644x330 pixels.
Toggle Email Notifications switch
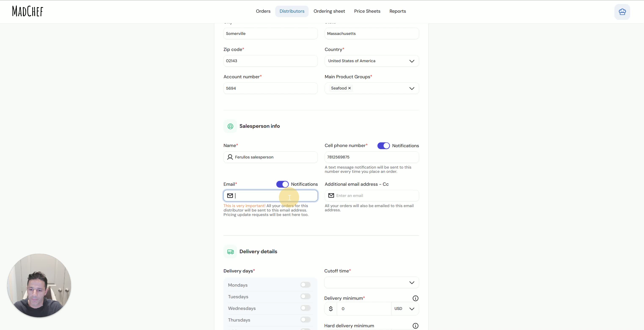point(282,184)
